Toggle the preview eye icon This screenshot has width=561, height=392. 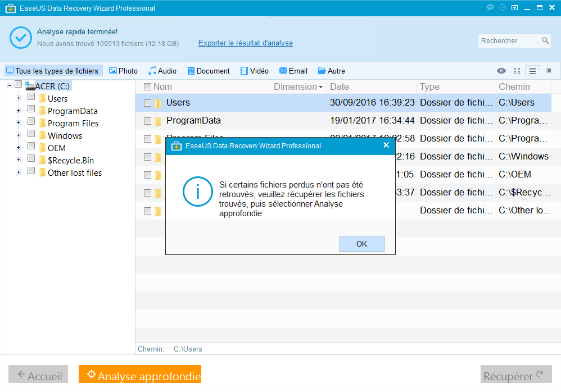click(x=501, y=71)
